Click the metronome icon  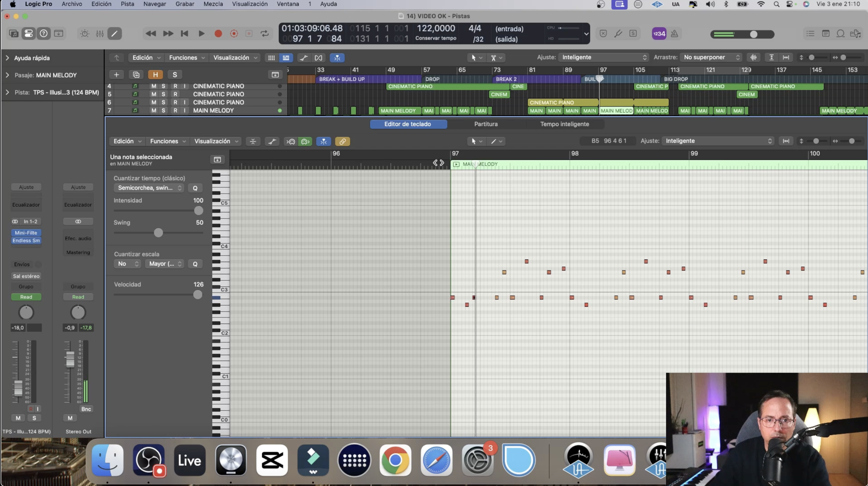point(674,34)
